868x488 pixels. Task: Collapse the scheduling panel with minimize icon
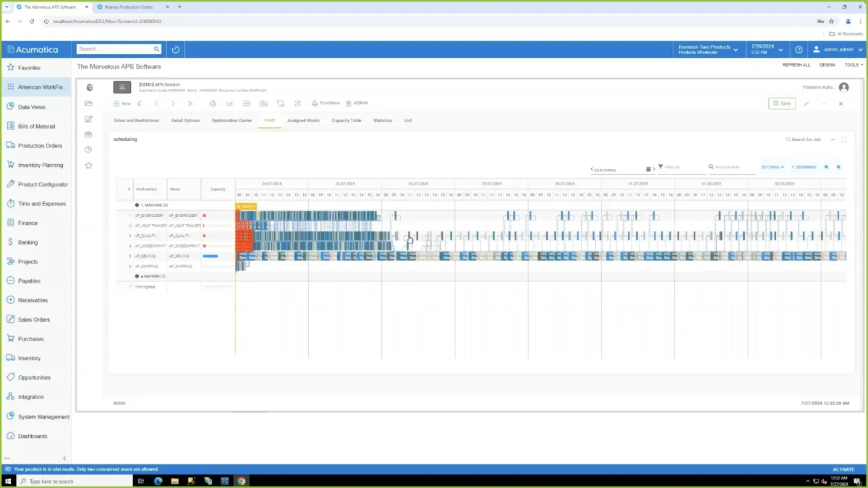pos(833,140)
